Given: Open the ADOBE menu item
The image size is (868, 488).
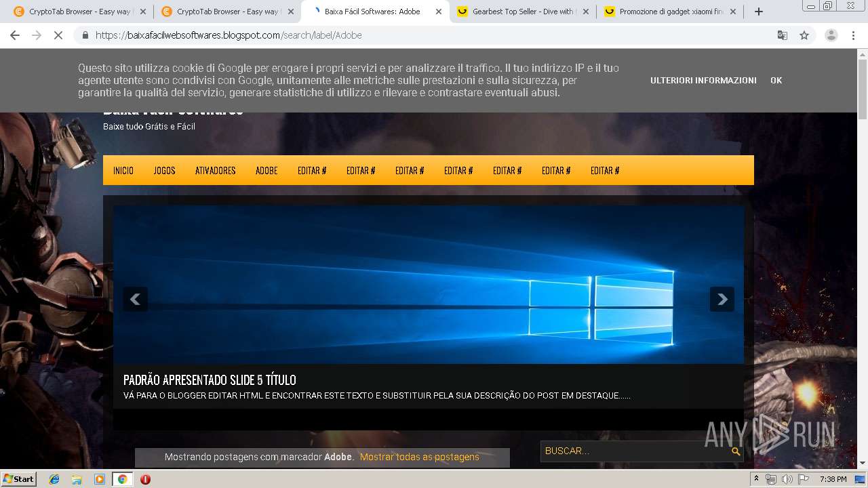Looking at the screenshot, I should coord(267,171).
